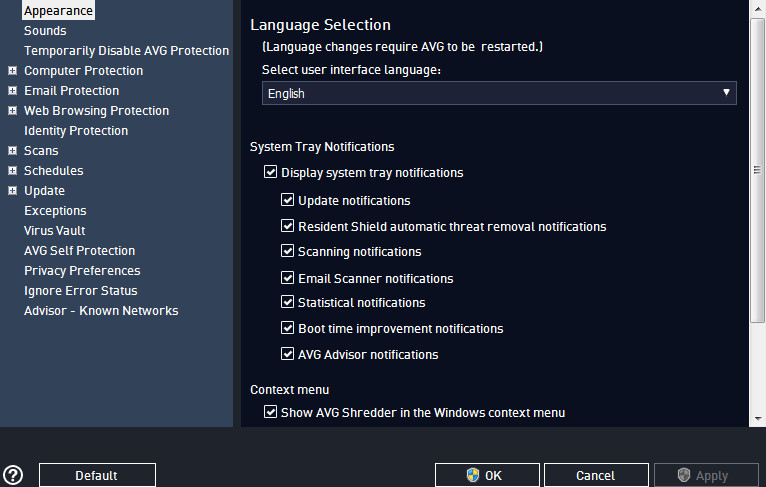Expand the Schedules plus icon

coord(13,170)
